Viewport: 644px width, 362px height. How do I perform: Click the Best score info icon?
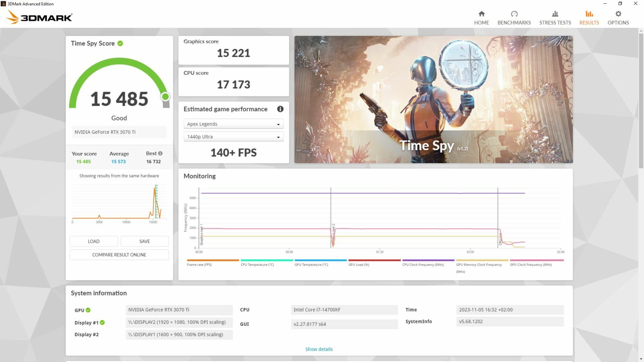159,153
